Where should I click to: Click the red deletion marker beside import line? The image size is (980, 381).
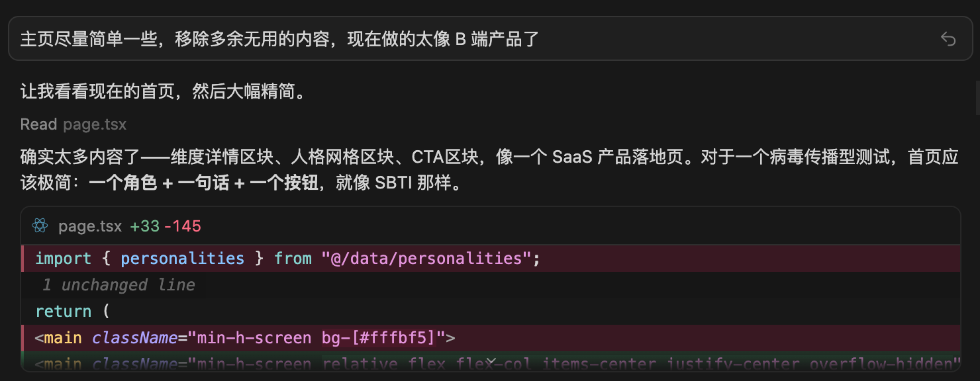point(23,259)
